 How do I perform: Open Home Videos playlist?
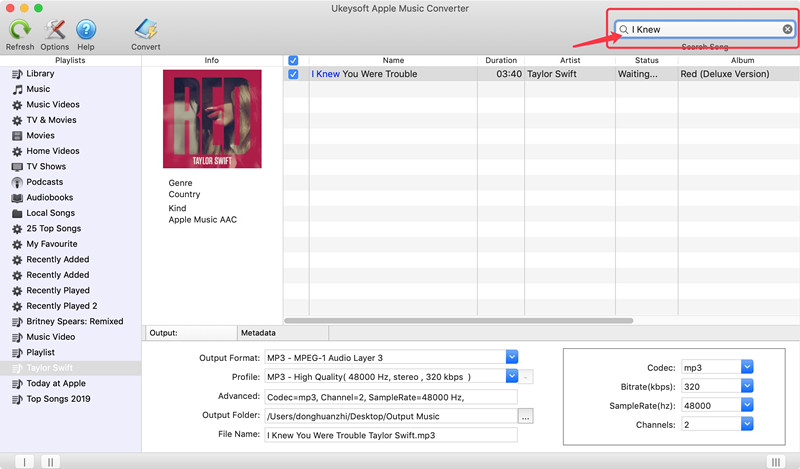coord(53,151)
